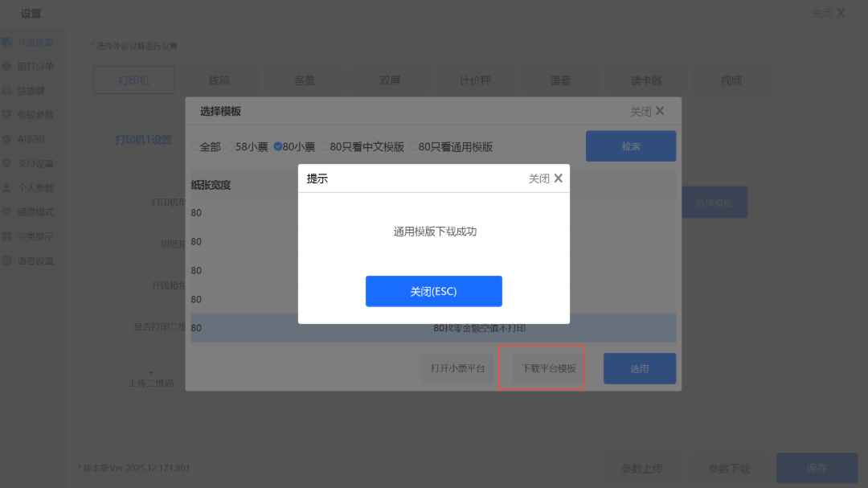Viewport: 868px width, 488px height.
Task: Switch to the 钱箱 tab
Action: coord(219,80)
